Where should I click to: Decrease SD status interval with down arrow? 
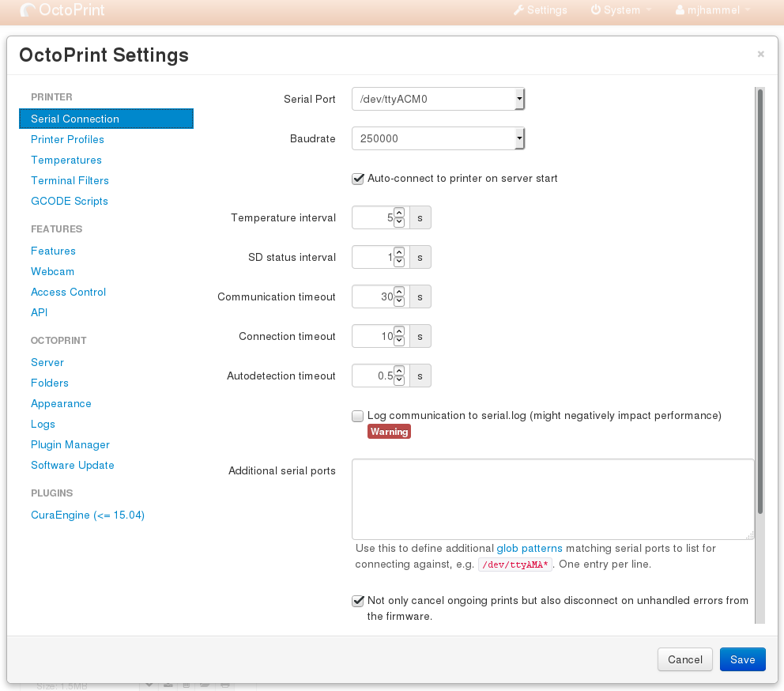point(399,262)
